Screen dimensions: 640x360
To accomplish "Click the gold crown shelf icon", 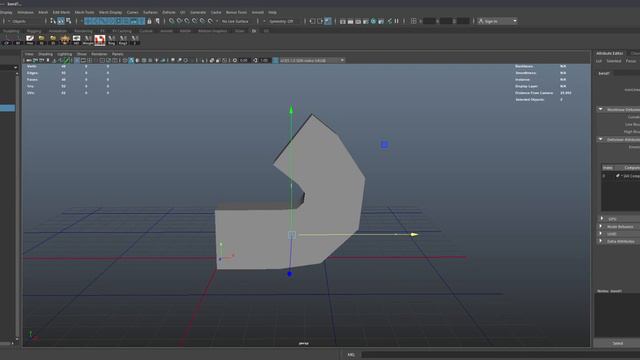I will pyautogui.click(x=65, y=40).
